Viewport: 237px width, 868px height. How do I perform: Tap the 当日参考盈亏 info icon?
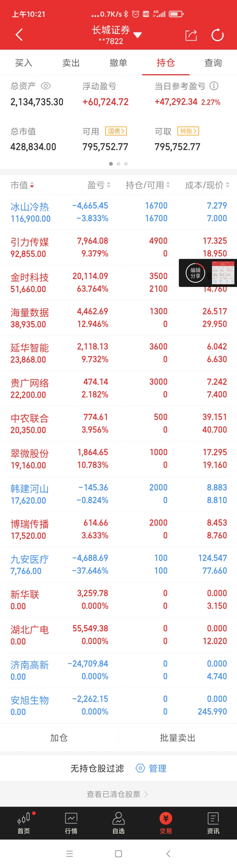[214, 86]
